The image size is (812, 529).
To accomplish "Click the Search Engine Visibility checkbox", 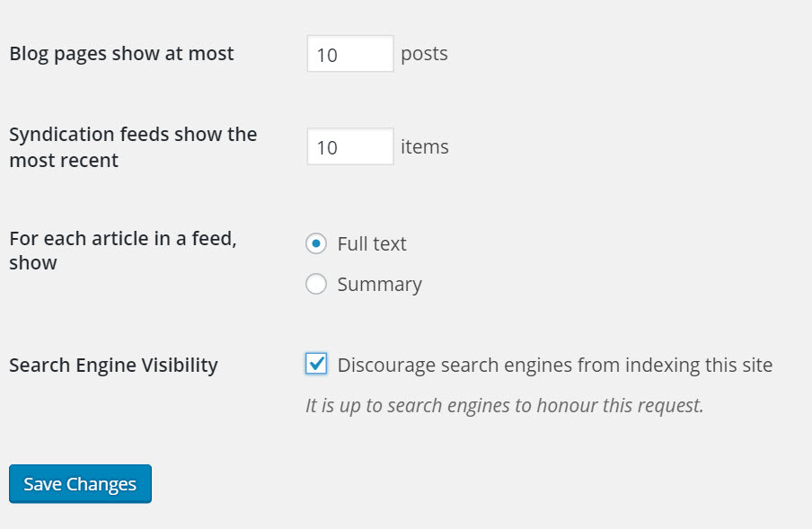I will (x=315, y=365).
